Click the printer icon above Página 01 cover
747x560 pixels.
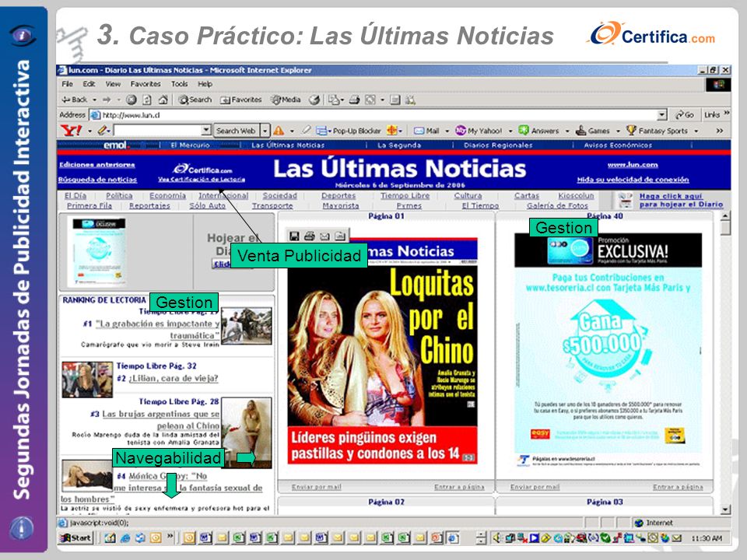click(309, 236)
